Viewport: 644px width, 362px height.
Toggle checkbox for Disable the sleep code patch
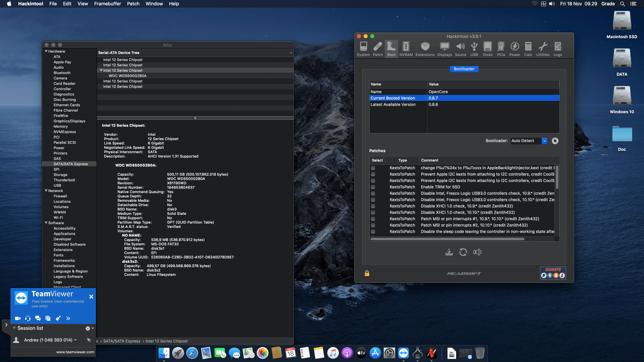[x=373, y=232]
